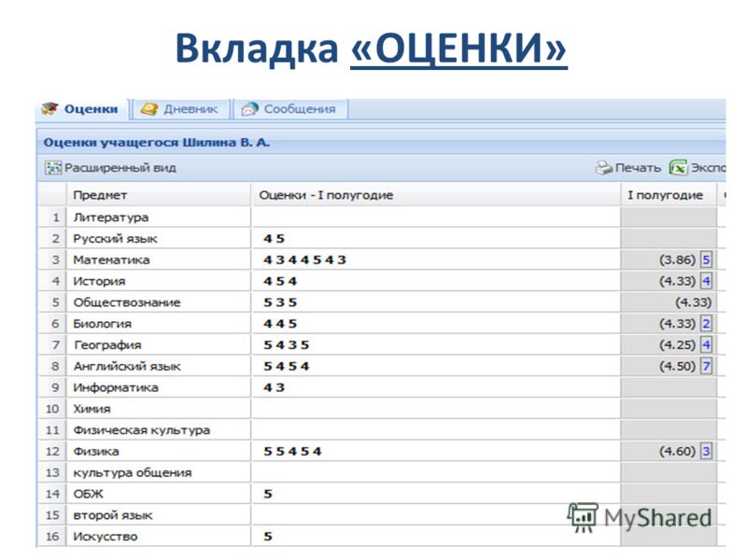This screenshot has height=560, width=747.
Task: Switch to the Сообщения tab
Action: coord(290,109)
